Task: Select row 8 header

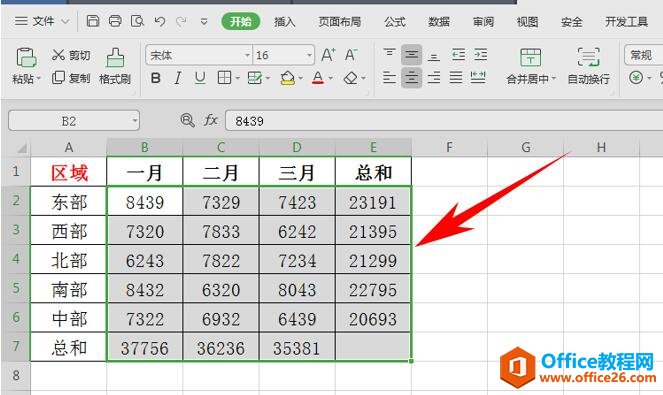Action: 16,375
